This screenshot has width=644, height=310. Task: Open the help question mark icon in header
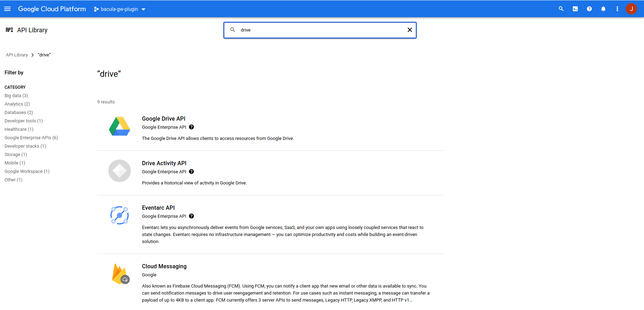coord(589,9)
